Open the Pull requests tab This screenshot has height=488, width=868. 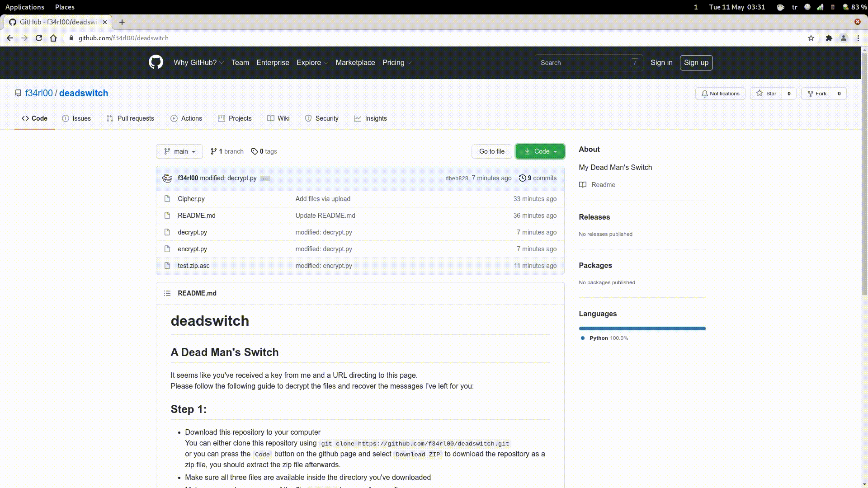[130, 118]
